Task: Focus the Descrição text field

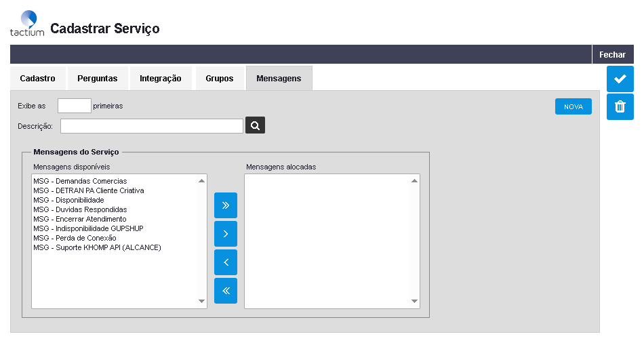Action: click(152, 126)
